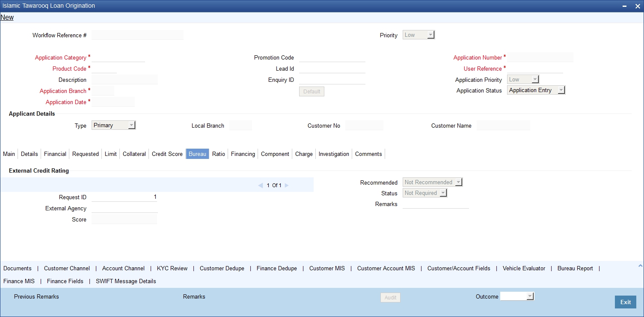Open the applicant Type dropdown
The height and width of the screenshot is (317, 644).
(x=114, y=126)
